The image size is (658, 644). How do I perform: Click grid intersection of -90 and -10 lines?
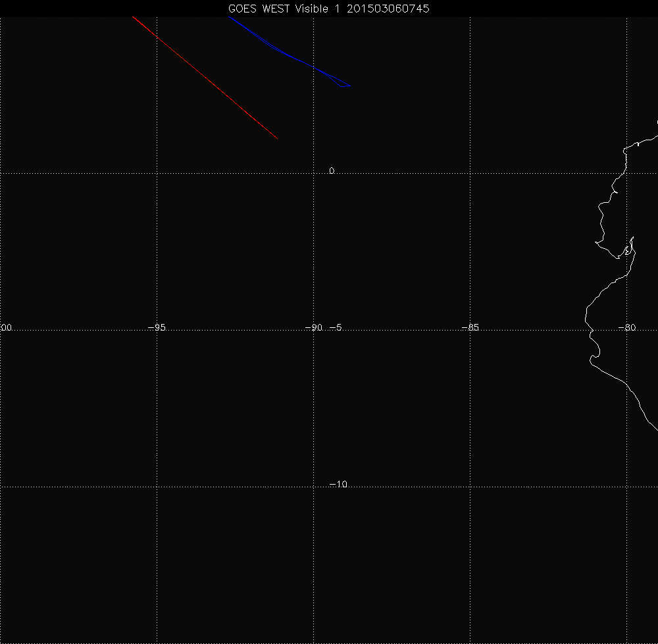click(x=314, y=487)
